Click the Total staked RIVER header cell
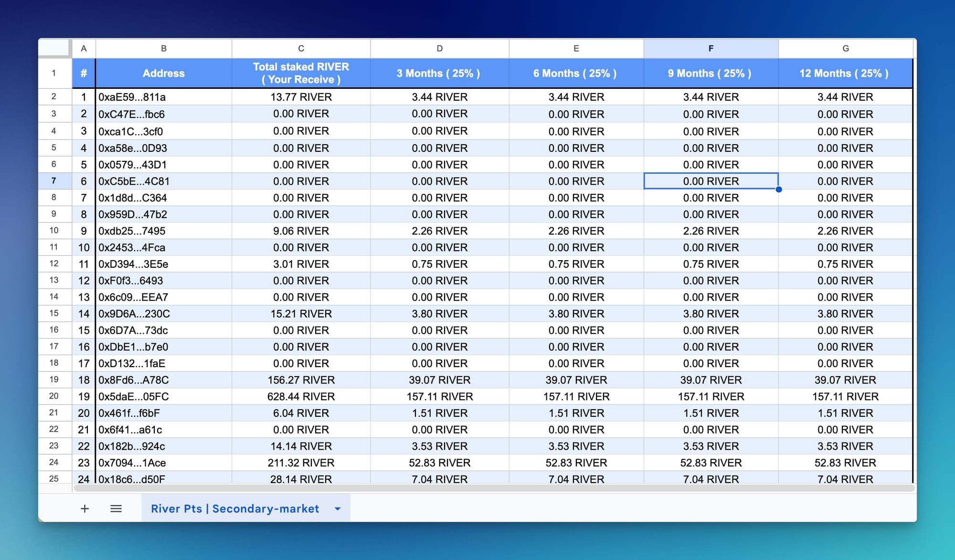Viewport: 955px width, 560px height. (x=301, y=73)
